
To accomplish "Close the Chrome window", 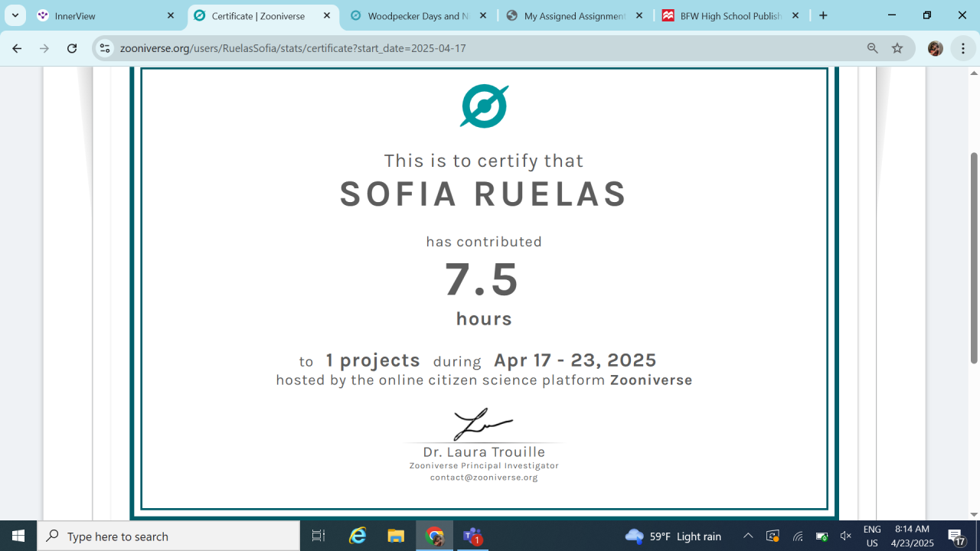I will click(x=962, y=15).
